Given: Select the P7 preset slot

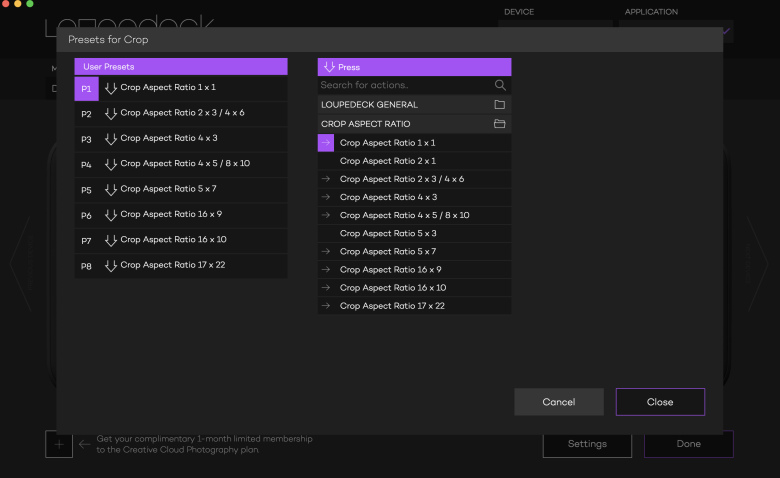Looking at the screenshot, I should [x=87, y=241].
